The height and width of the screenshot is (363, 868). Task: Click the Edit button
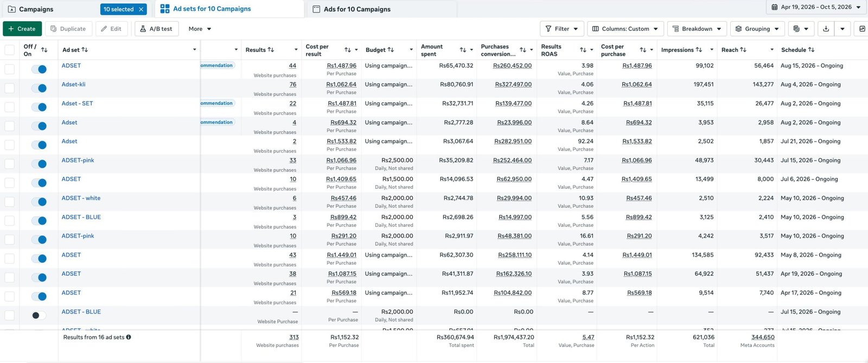point(111,29)
